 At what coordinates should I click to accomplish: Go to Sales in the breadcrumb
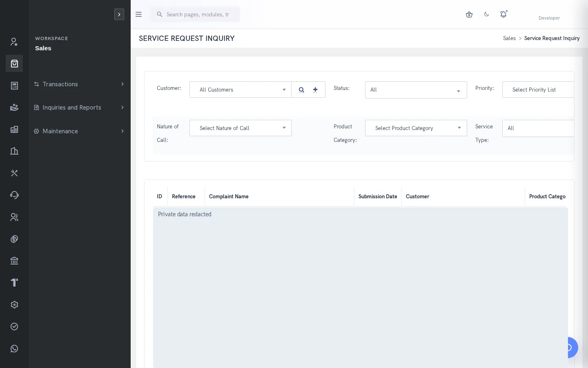tap(509, 38)
